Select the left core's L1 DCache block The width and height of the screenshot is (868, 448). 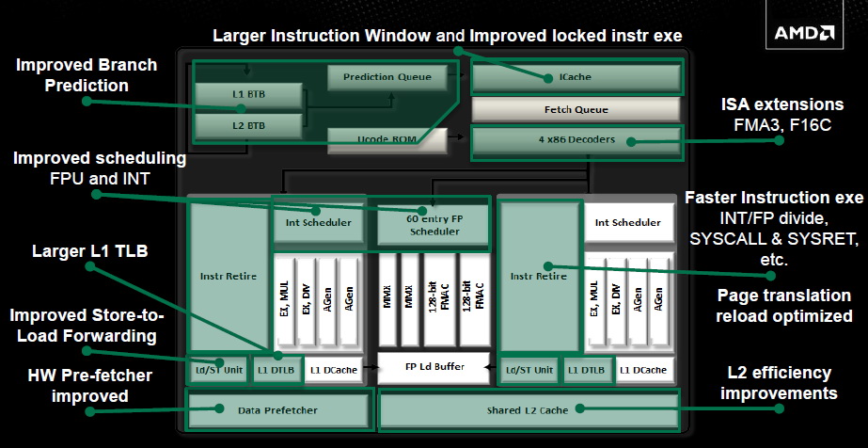334,370
